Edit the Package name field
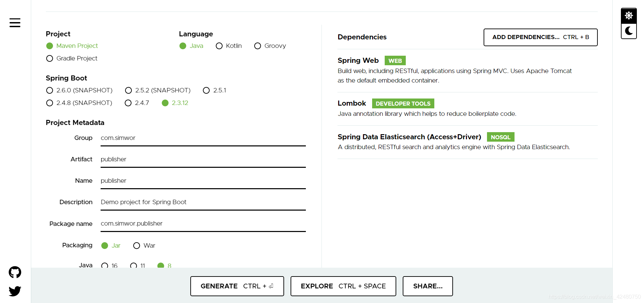644x303 pixels. coord(203,224)
